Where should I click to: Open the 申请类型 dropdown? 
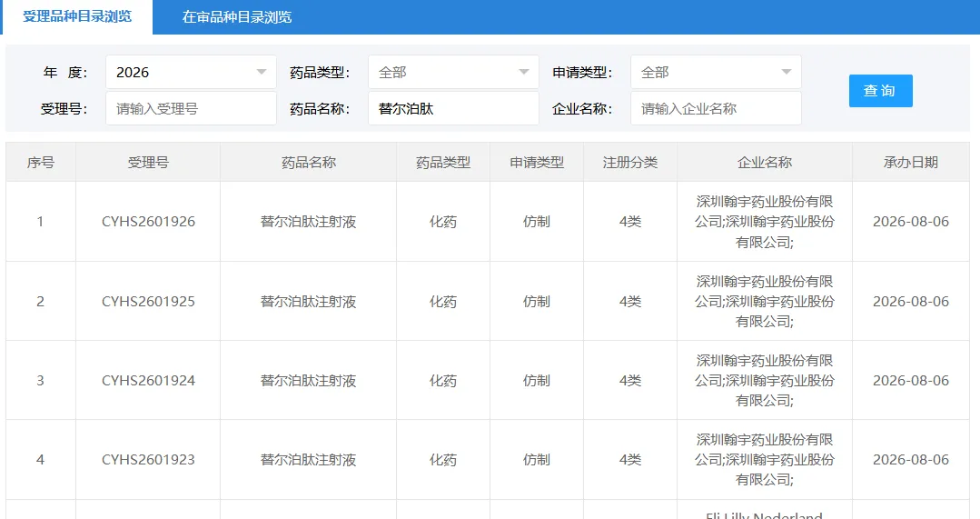click(x=716, y=73)
